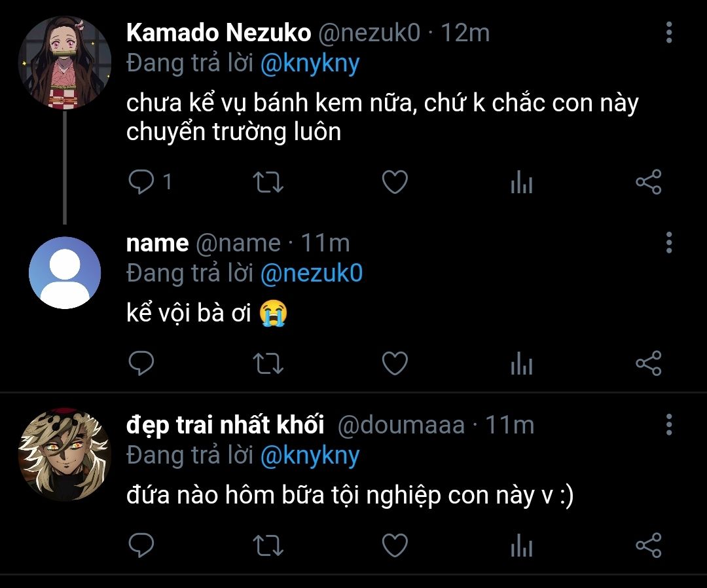Like the 'kể vội bà ơi' tweet

pyautogui.click(x=395, y=363)
